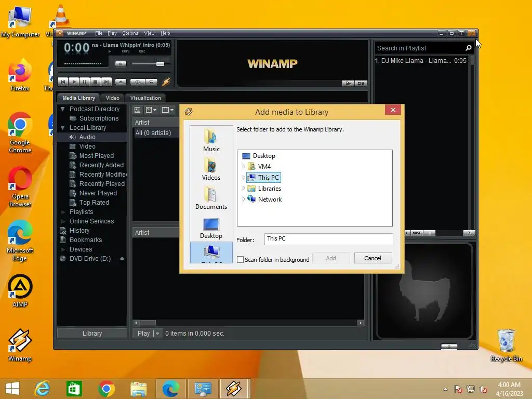Screen dimensions: 532x399
Task: Select the Media Library tab
Action: point(78,98)
